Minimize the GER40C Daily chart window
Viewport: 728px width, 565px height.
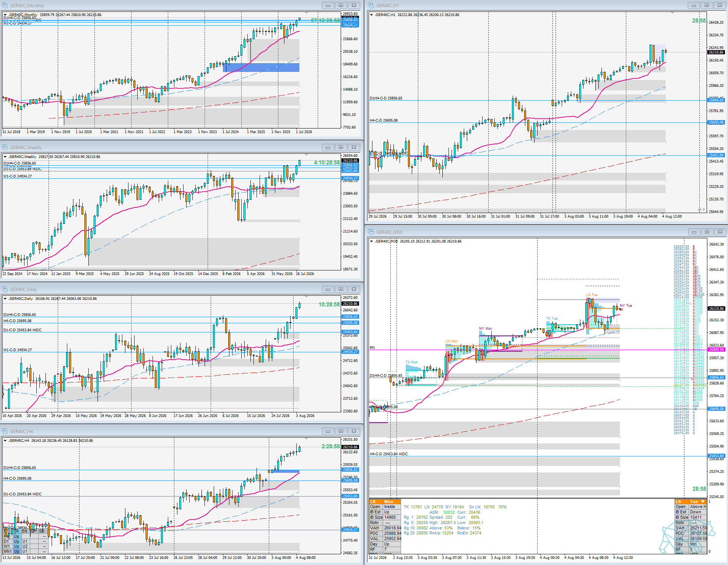click(x=328, y=289)
